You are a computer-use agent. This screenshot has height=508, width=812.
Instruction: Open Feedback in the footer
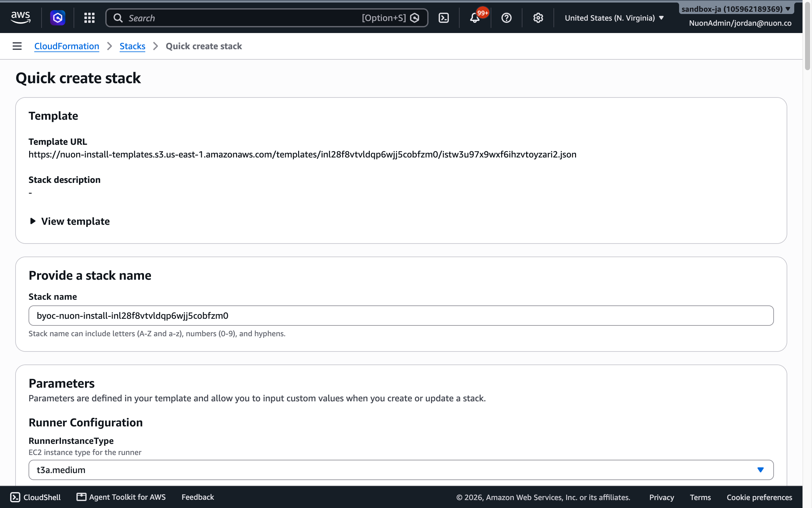click(198, 497)
